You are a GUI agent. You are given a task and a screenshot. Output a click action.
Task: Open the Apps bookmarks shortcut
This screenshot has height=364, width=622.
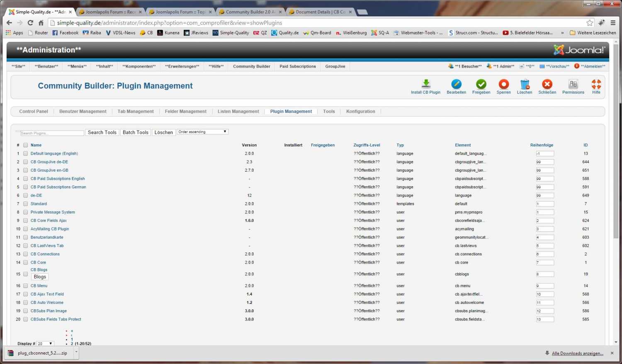(x=15, y=33)
